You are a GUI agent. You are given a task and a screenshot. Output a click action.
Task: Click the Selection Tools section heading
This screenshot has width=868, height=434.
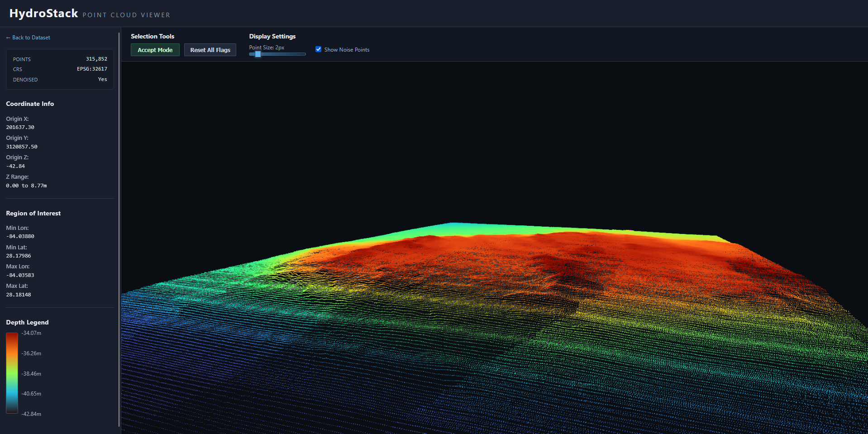(x=153, y=36)
